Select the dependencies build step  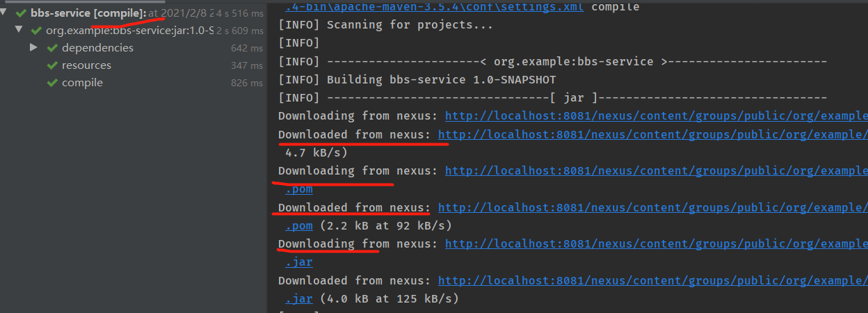pos(132,48)
